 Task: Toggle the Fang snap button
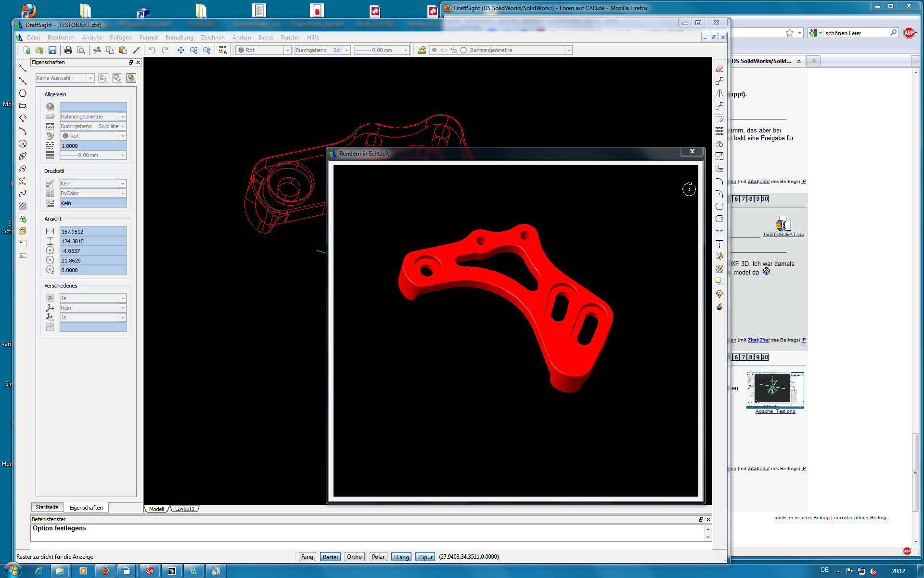pos(307,557)
